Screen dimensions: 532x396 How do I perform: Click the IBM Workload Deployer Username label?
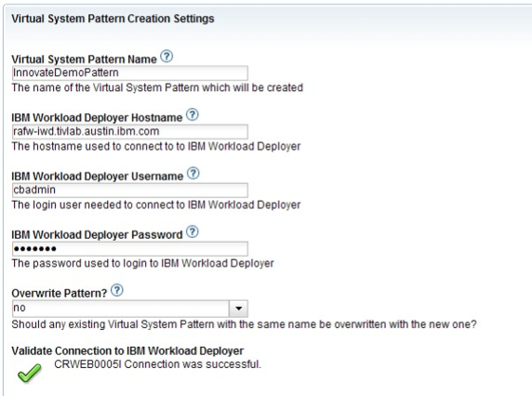click(x=98, y=177)
